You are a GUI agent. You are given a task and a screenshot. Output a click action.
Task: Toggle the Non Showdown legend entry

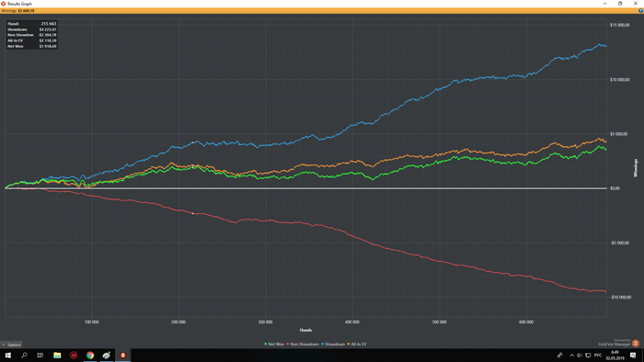point(303,345)
